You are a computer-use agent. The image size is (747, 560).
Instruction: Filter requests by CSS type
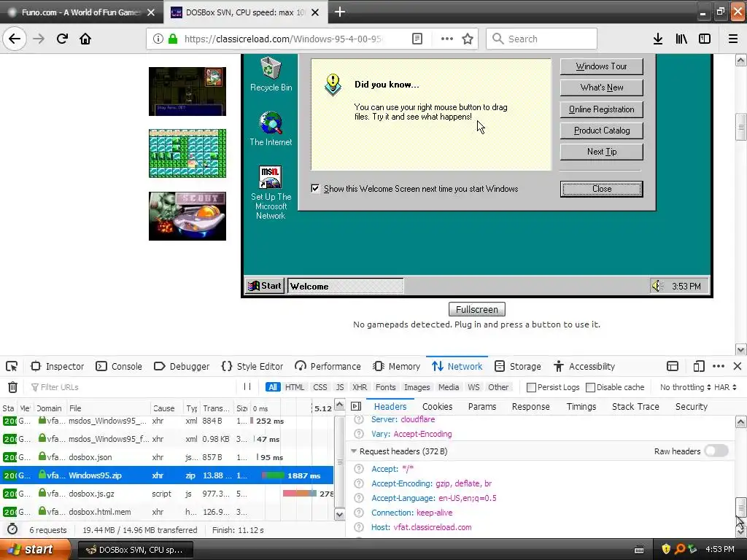click(320, 387)
